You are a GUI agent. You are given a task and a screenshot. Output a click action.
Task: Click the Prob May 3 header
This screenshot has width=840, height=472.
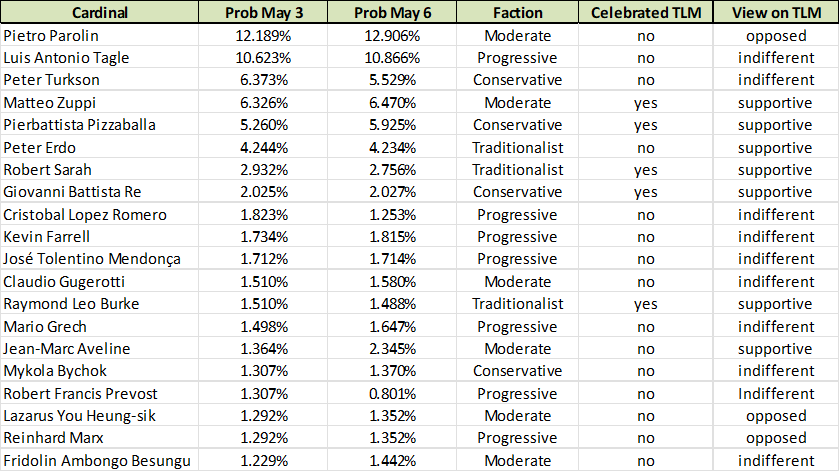coord(260,13)
